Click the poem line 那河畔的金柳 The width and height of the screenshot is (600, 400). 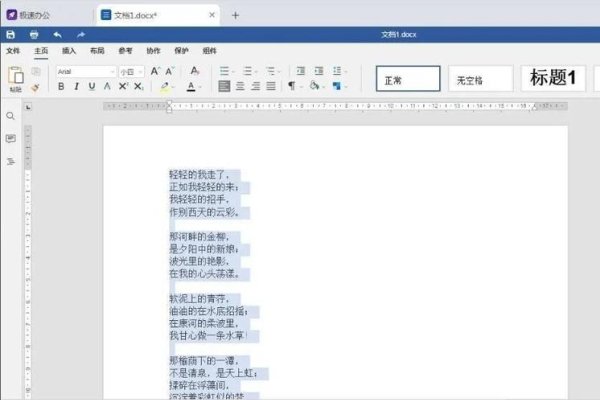click(x=199, y=237)
